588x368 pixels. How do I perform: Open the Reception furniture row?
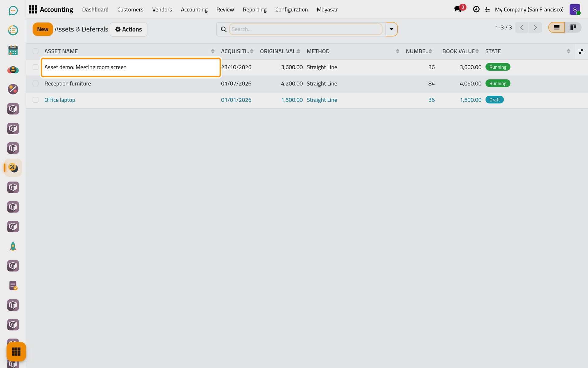(x=307, y=83)
